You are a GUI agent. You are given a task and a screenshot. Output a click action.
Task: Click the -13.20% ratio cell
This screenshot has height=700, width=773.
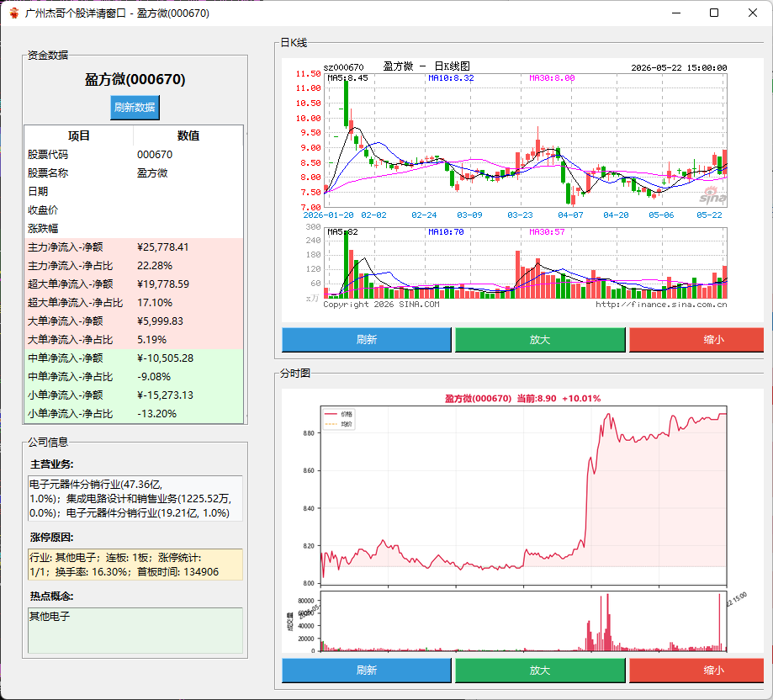pos(156,414)
